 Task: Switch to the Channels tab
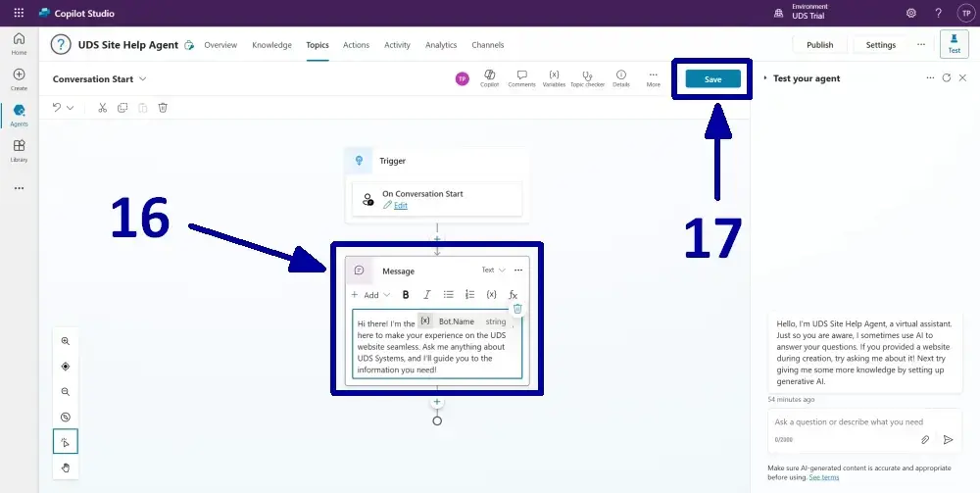487,45
